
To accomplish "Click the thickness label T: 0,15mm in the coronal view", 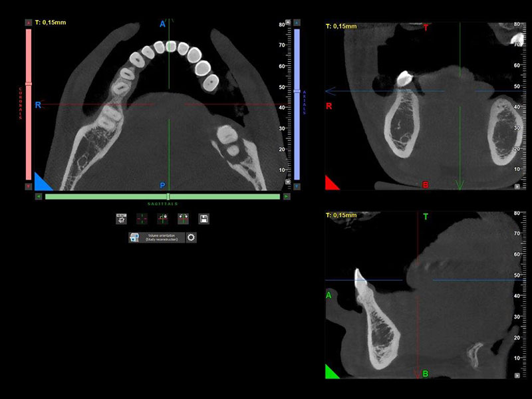I will coord(341,26).
